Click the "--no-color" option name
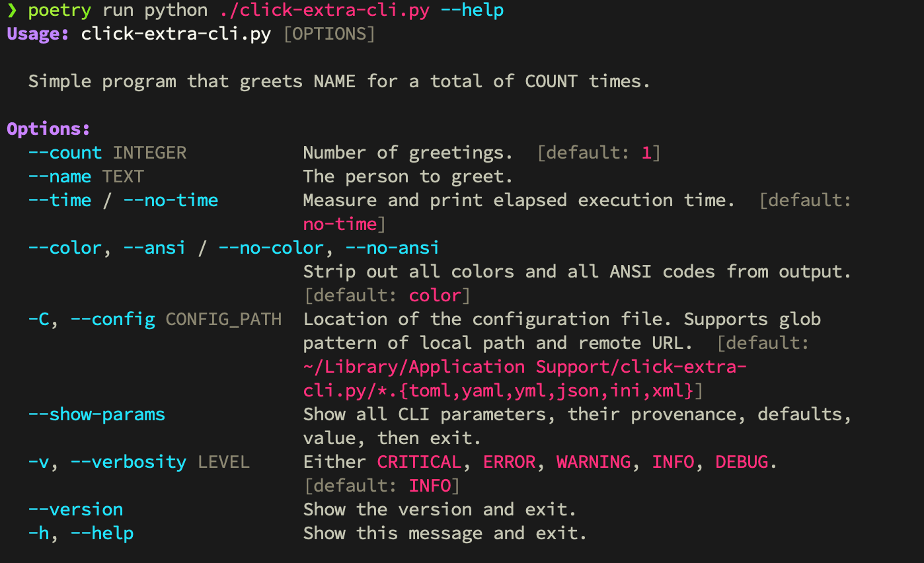The width and height of the screenshot is (924, 563). 271,248
